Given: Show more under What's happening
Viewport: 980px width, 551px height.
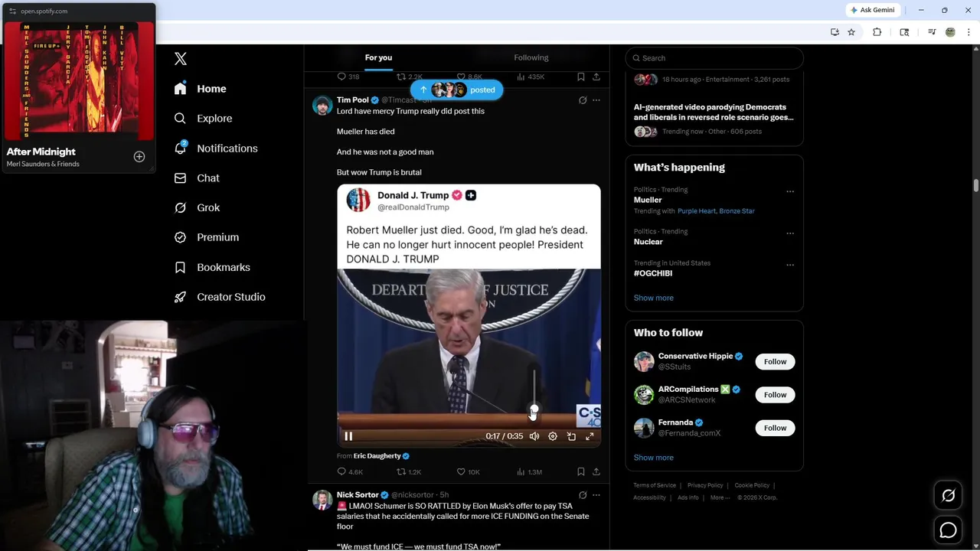Looking at the screenshot, I should 653,298.
